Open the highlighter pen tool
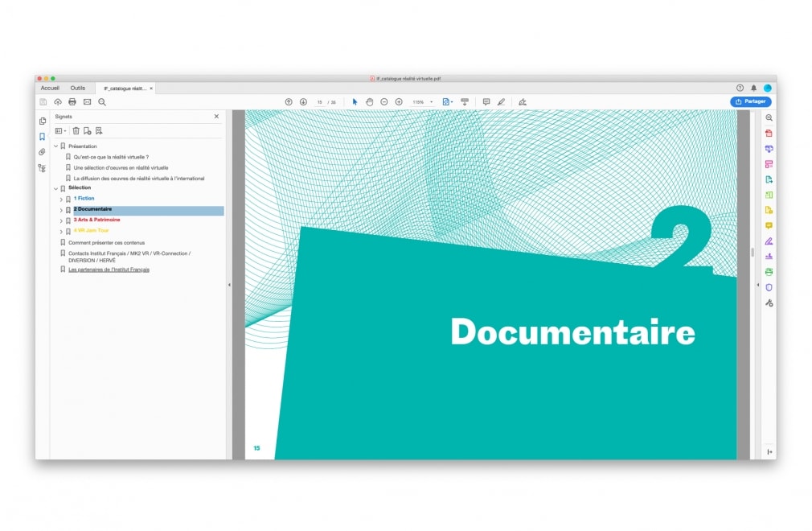 point(501,102)
